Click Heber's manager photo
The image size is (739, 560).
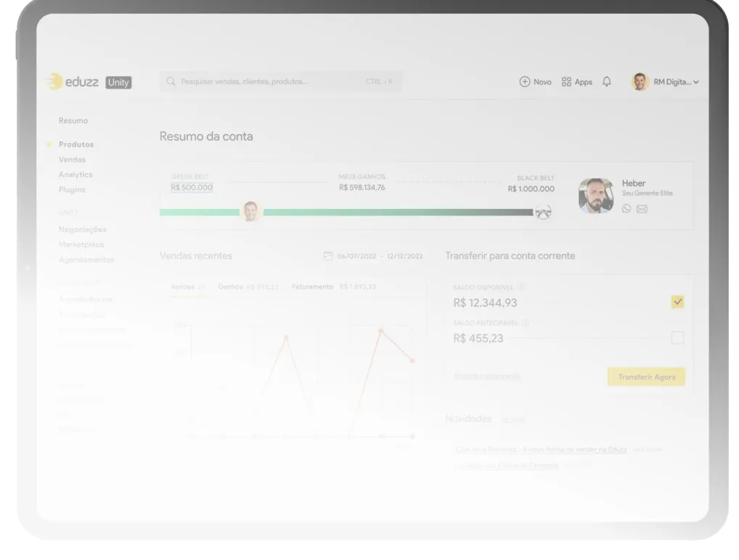click(596, 195)
